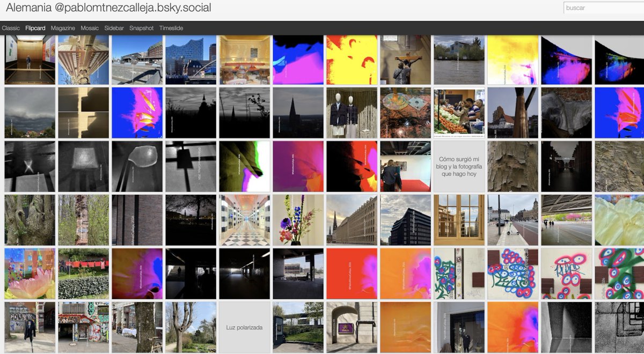This screenshot has width=644, height=354.
Task: Open the mannequins in jackets photo
Action: click(x=352, y=113)
